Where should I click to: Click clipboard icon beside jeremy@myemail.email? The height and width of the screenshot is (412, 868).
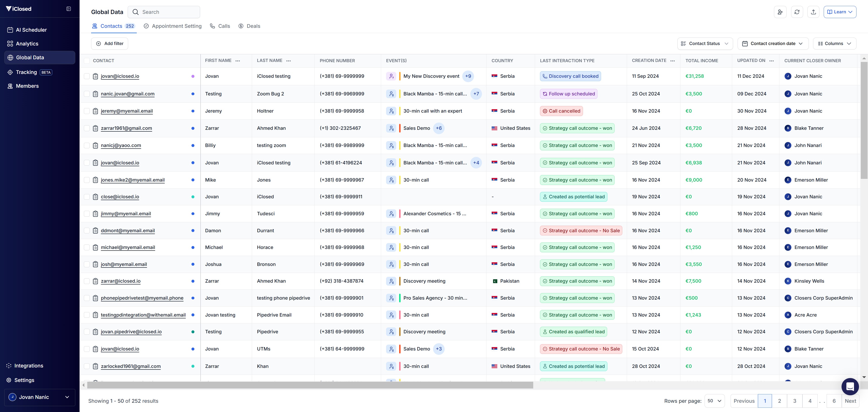[95, 111]
